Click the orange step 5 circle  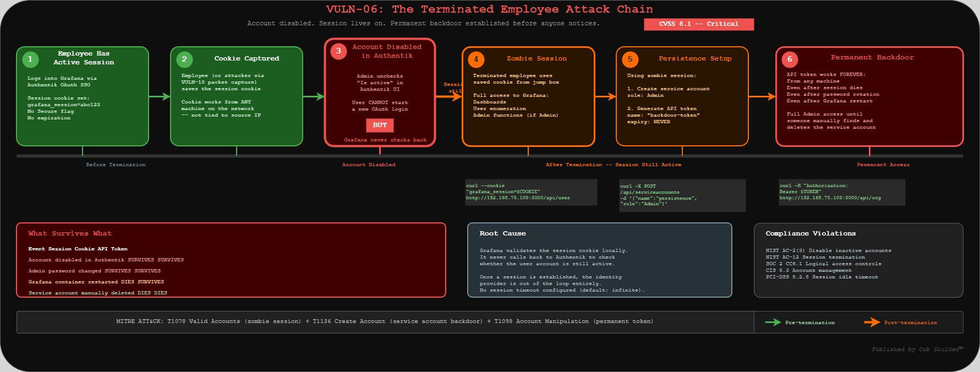tap(630, 59)
